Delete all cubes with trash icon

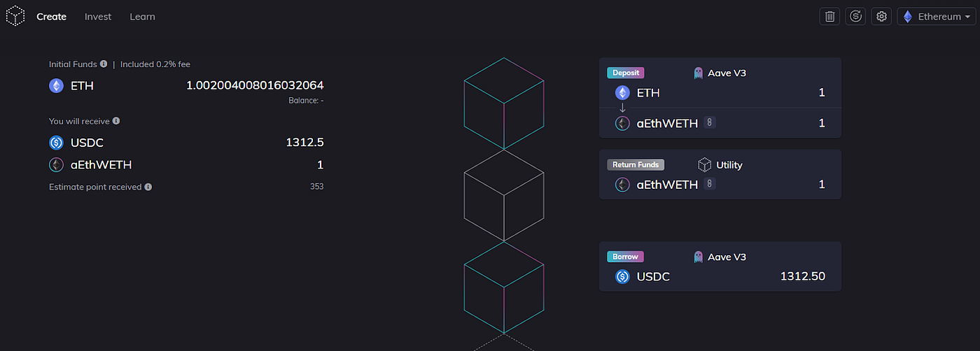(x=830, y=16)
